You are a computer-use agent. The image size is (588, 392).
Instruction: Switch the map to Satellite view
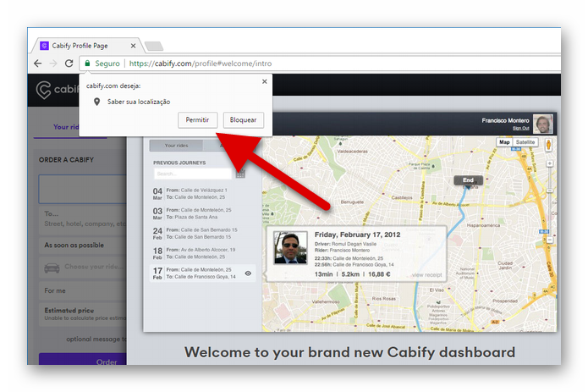point(525,142)
